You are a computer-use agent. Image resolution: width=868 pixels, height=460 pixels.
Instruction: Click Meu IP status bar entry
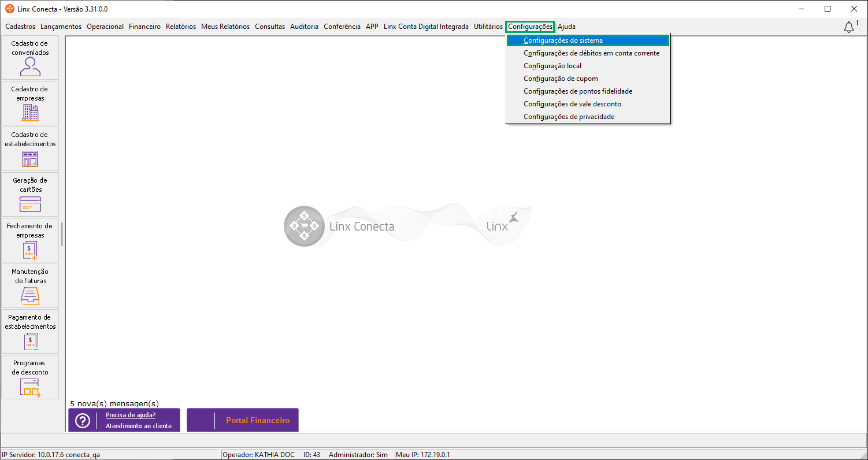(423, 455)
